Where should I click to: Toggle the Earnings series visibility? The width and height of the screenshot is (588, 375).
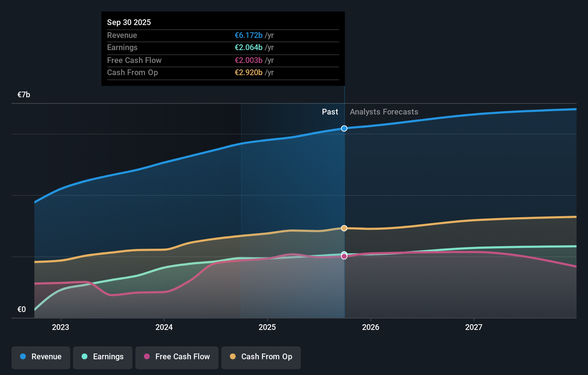coord(102,357)
